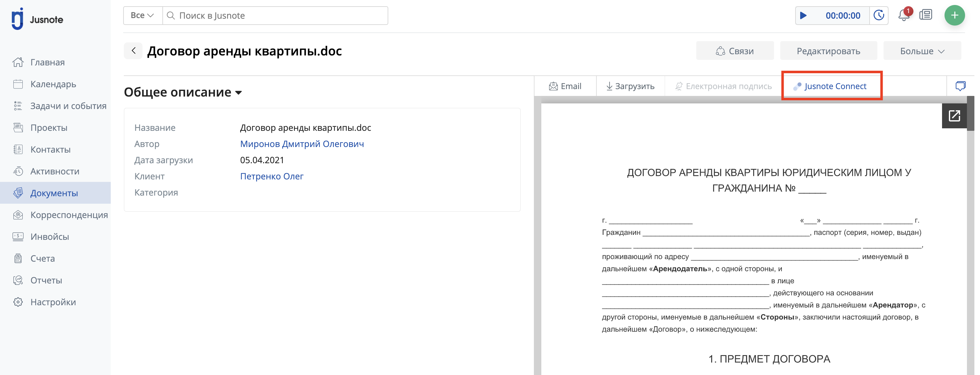
Task: Open Настройки in the sidebar
Action: pyautogui.click(x=53, y=302)
